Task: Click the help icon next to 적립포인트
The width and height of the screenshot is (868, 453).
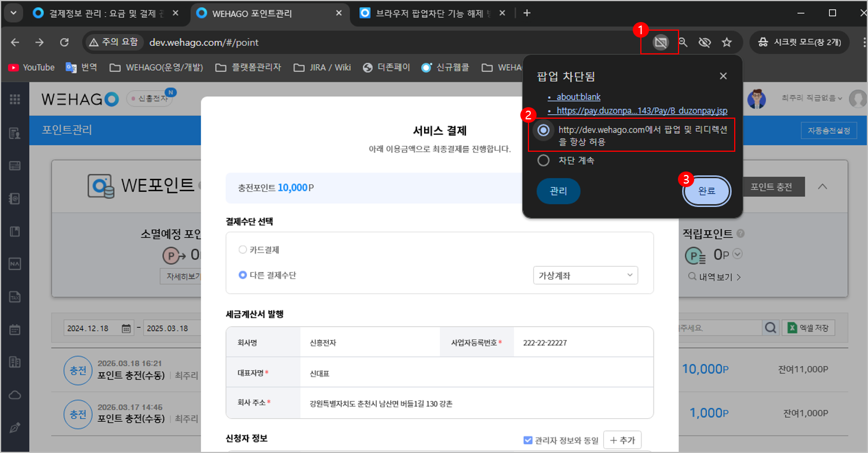Action: (741, 234)
